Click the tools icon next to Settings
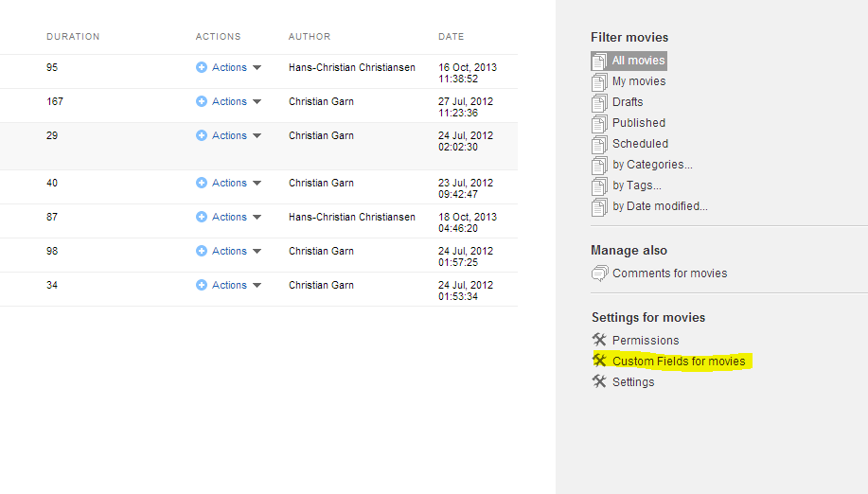Image resolution: width=868 pixels, height=494 pixels. pos(599,381)
